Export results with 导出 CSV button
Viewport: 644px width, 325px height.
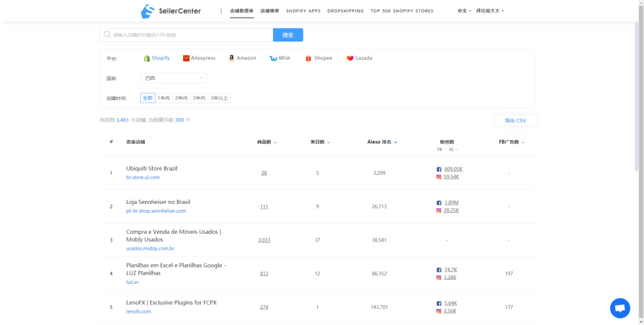tap(515, 120)
